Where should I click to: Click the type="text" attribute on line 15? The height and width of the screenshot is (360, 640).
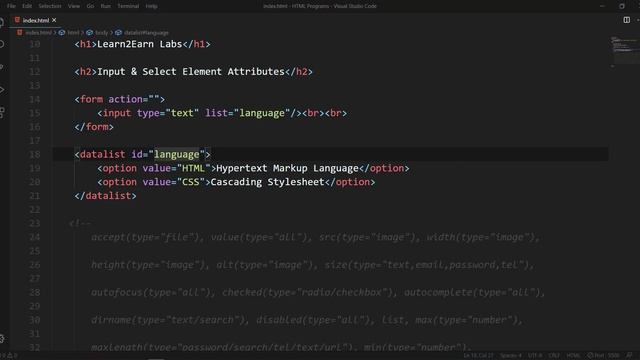tap(168, 113)
